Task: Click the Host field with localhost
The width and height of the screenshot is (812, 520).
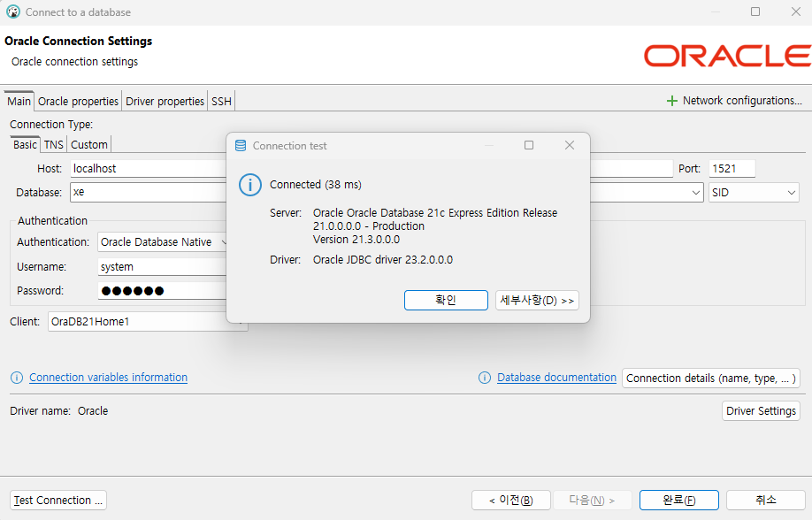Action: [x=149, y=168]
